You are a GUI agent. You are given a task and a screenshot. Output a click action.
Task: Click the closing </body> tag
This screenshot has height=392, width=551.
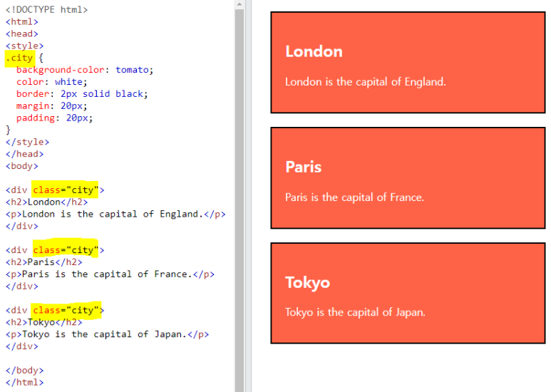[24, 371]
